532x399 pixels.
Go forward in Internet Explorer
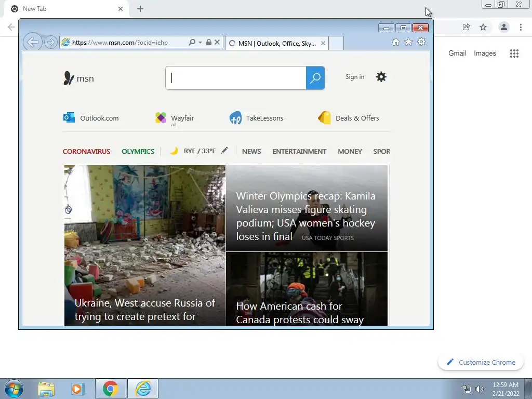[50, 43]
